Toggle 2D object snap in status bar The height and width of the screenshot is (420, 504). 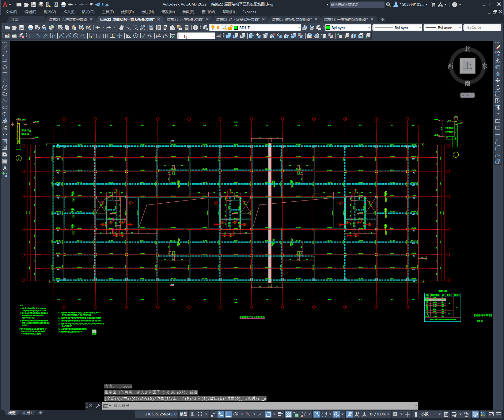(x=268, y=414)
